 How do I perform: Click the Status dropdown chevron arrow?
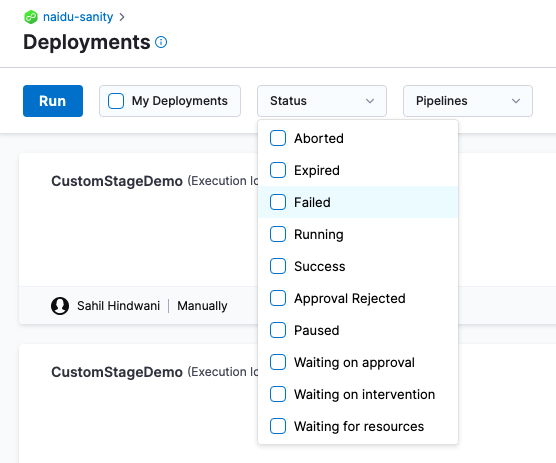click(x=370, y=101)
